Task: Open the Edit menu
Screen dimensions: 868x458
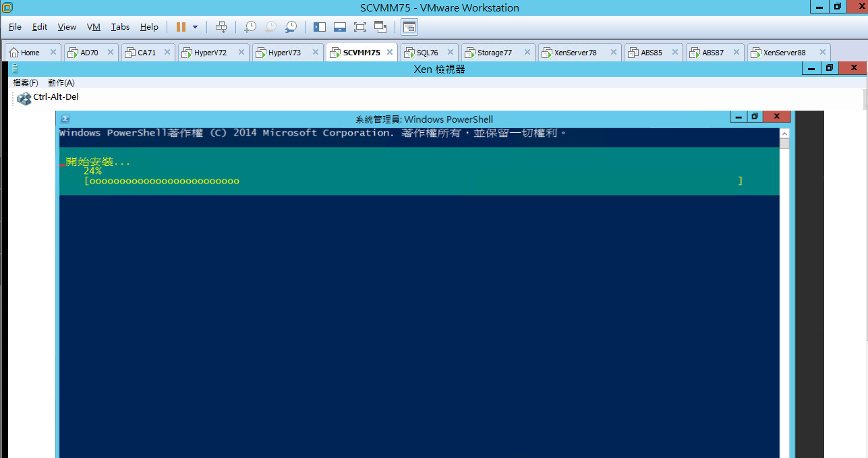Action: 40,27
